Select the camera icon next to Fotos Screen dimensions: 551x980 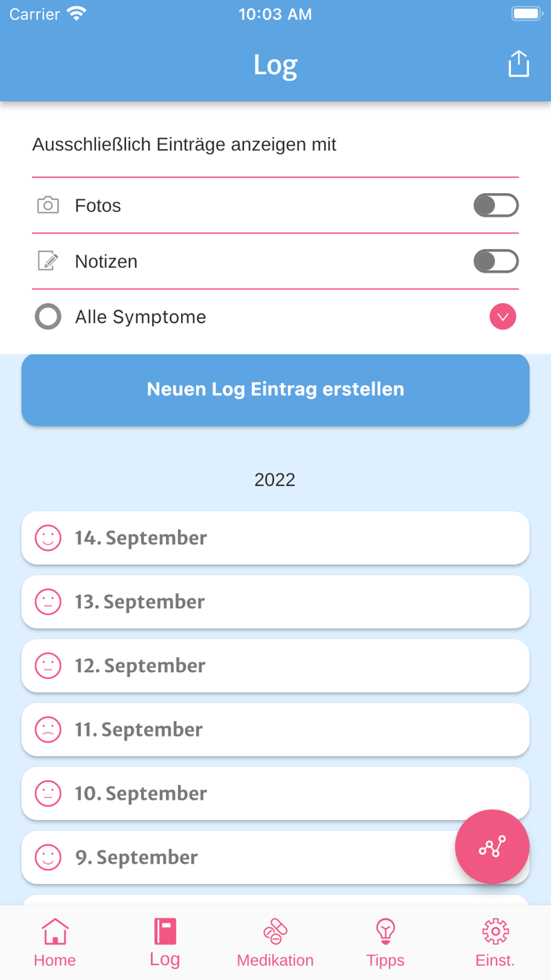tap(47, 205)
